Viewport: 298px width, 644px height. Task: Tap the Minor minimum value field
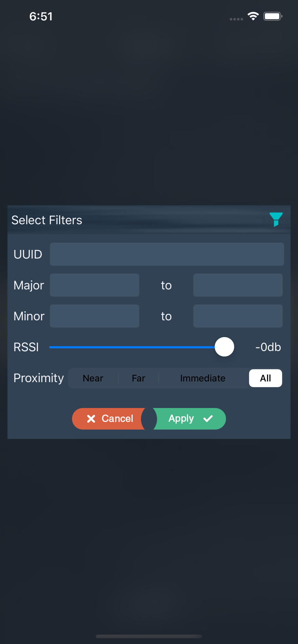click(94, 316)
